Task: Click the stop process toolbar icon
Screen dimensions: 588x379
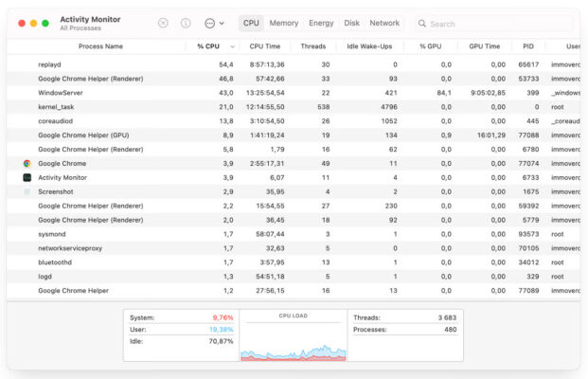Action: point(163,23)
